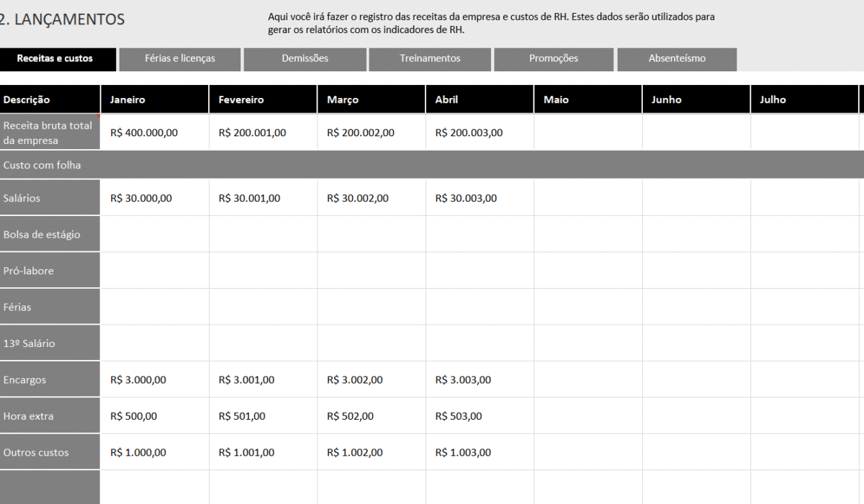Select April Hora extra cell R$ 503,00
Viewport: 864px width, 504px height.
[x=480, y=416]
